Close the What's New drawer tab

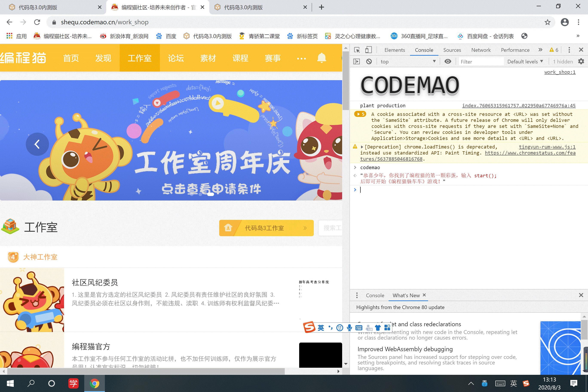pos(424,295)
